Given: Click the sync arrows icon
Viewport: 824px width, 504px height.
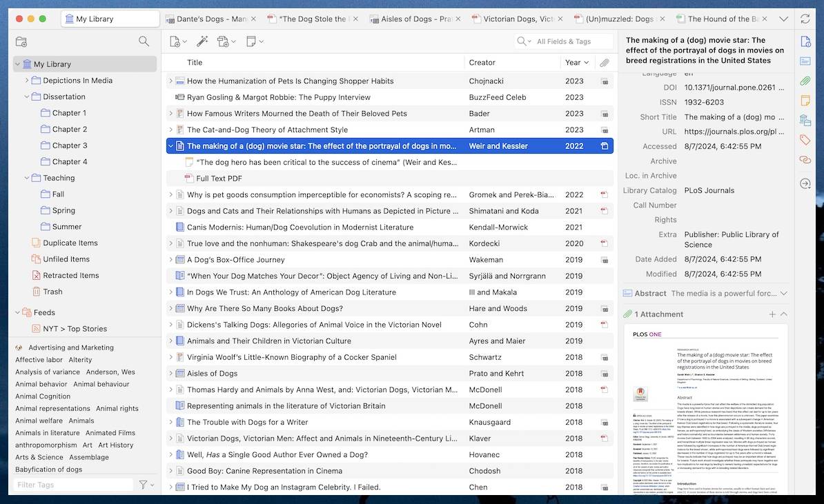Looking at the screenshot, I should [805, 19].
